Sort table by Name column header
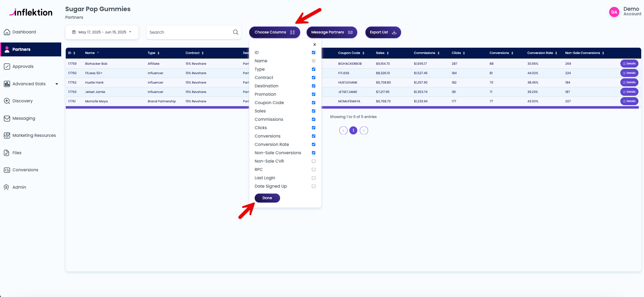644x297 pixels. 90,53
